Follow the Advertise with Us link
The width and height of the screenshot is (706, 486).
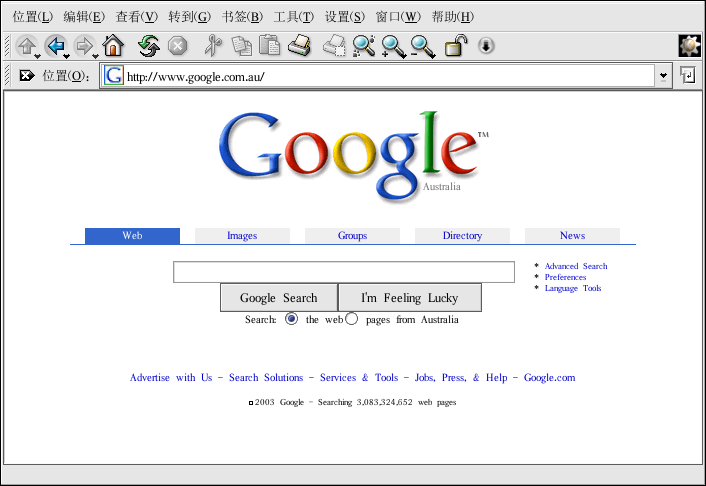(x=171, y=377)
